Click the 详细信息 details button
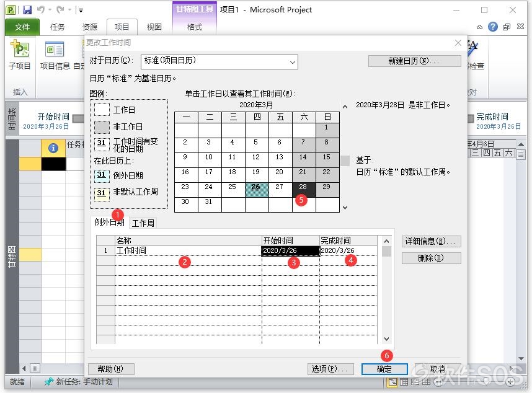The image size is (532, 393). tap(431, 241)
